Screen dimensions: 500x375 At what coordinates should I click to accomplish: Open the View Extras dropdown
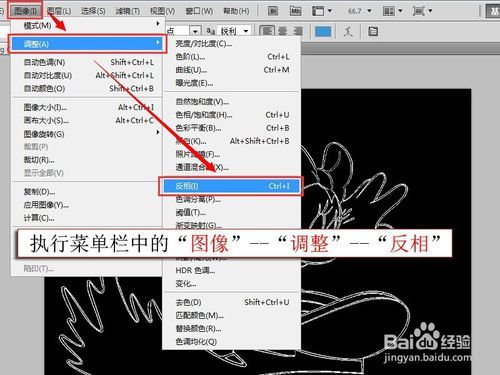click(x=322, y=11)
